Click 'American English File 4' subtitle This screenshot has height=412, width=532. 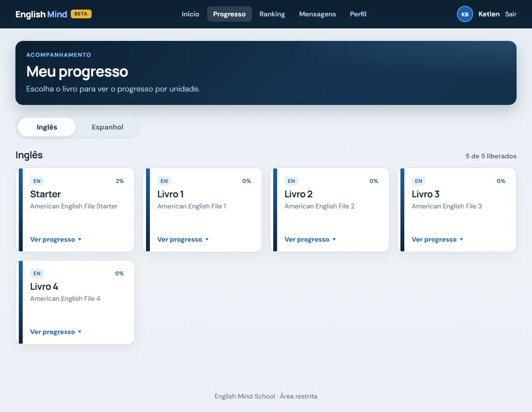[65, 299]
